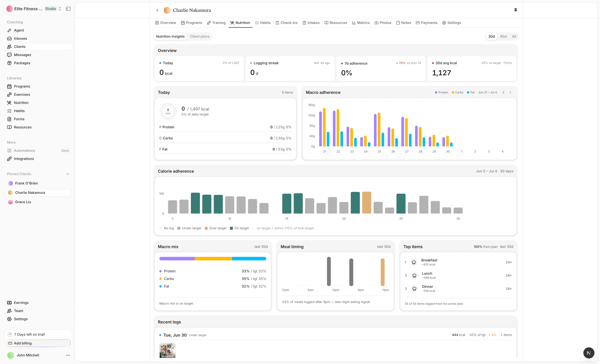
Task: Switch to the client Programs tab
Action: click(x=191, y=23)
